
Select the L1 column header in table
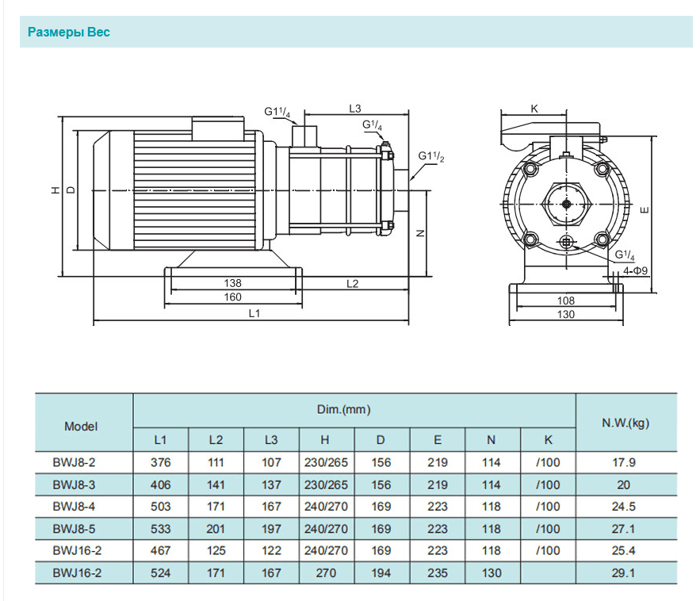pyautogui.click(x=160, y=439)
